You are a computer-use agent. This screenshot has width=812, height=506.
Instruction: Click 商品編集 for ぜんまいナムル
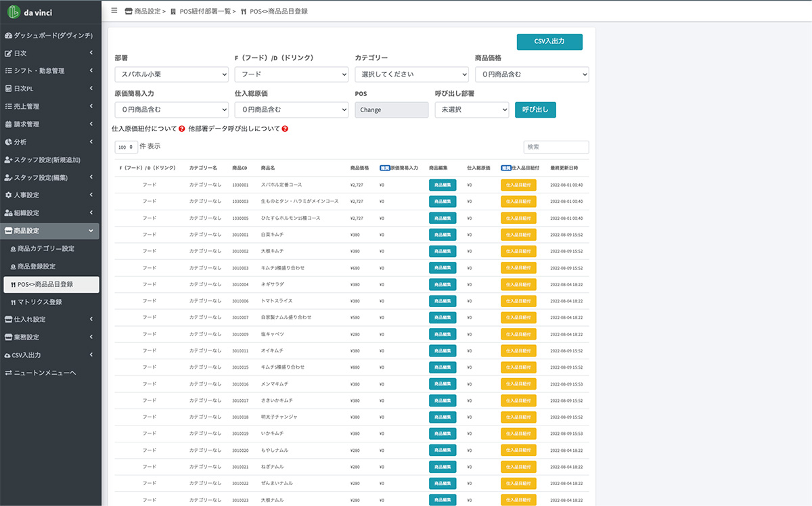443,484
